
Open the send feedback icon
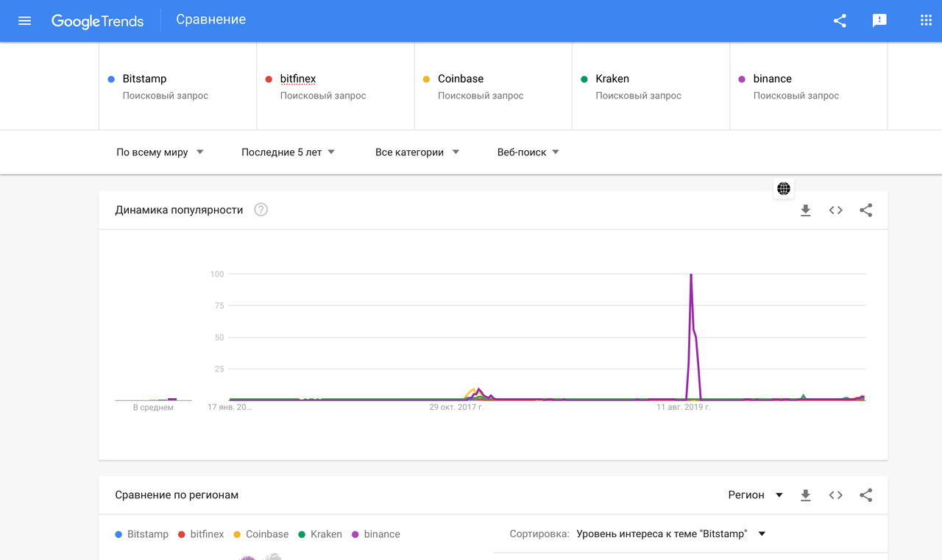coord(879,21)
